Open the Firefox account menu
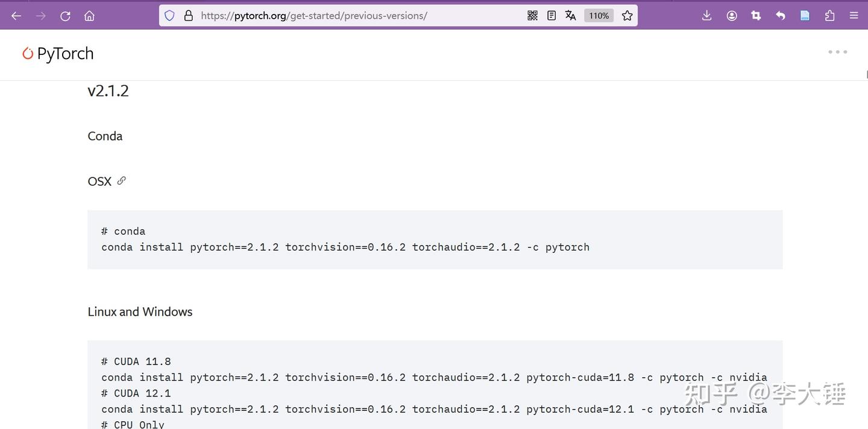868x429 pixels. click(x=732, y=16)
